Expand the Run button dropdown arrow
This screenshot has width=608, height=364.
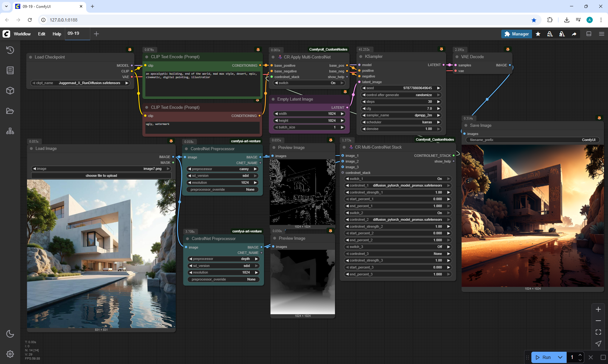coord(560,357)
